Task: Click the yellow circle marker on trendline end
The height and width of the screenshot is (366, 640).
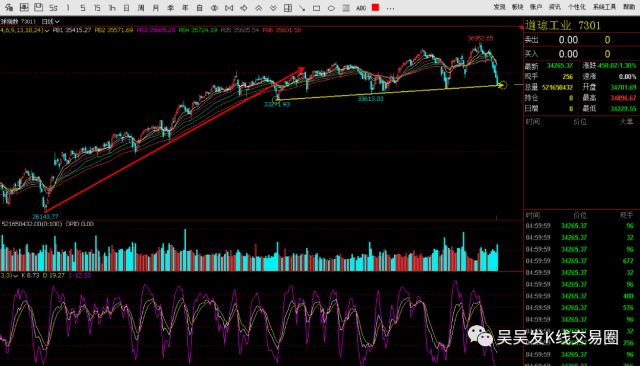Action: (502, 85)
